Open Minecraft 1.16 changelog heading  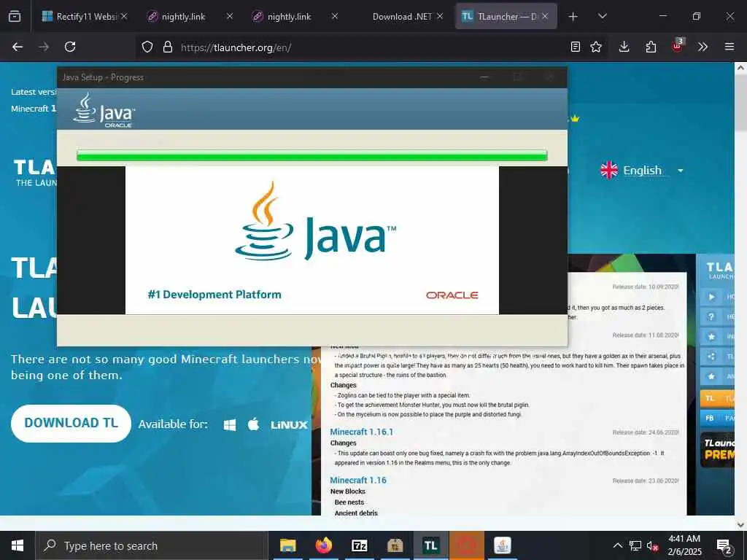point(358,480)
